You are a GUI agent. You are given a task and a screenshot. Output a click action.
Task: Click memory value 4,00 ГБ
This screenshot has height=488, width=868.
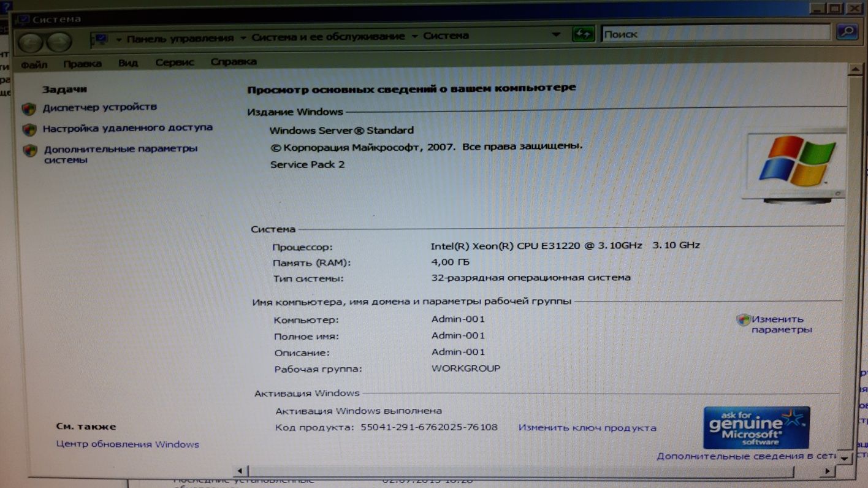[x=451, y=262]
